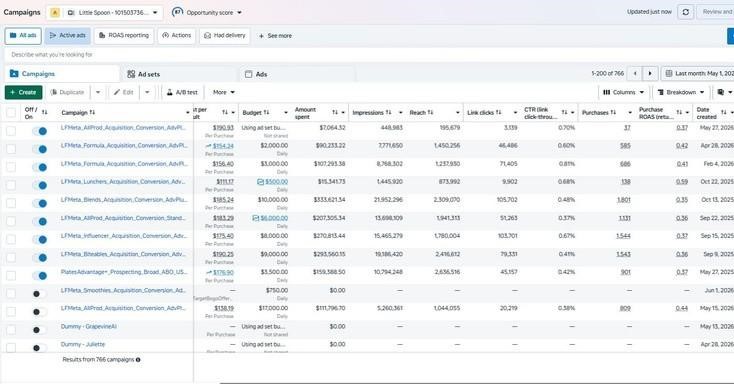This screenshot has height=384, width=734.
Task: Sort by Campaign name arrows
Action: [92, 112]
